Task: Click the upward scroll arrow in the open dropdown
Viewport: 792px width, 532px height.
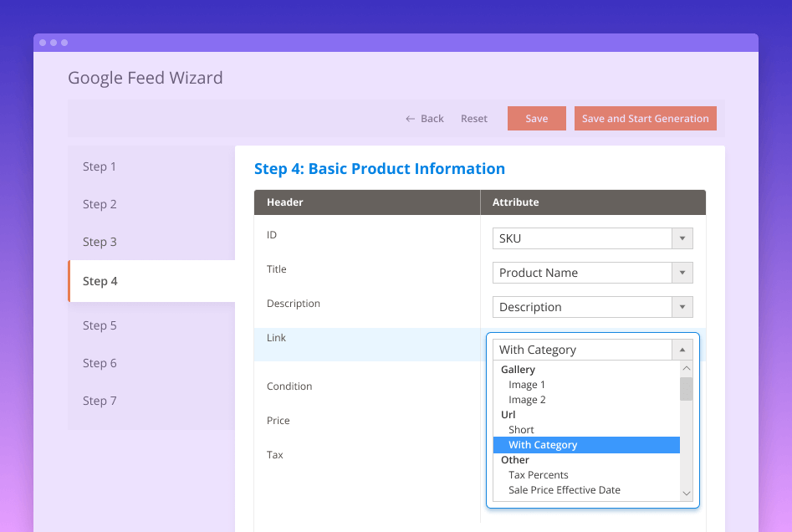Action: point(686,368)
